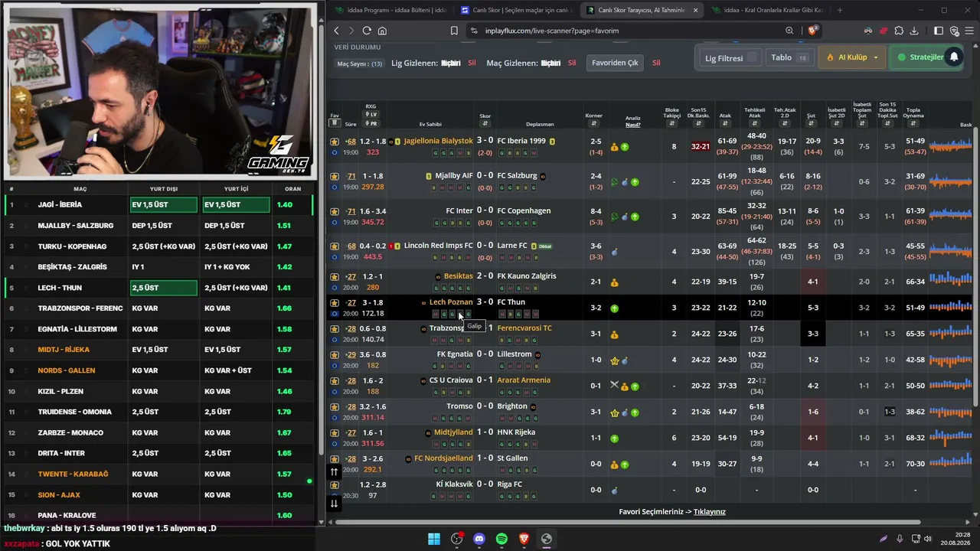Click the green up-arrow for Lech Poznan
Viewport: 980px width, 551px height.
[x=614, y=308]
